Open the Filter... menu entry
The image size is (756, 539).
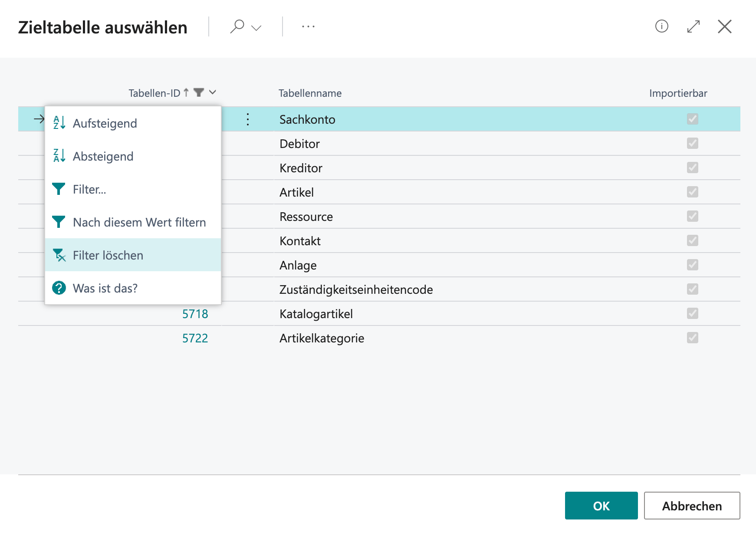click(133, 189)
